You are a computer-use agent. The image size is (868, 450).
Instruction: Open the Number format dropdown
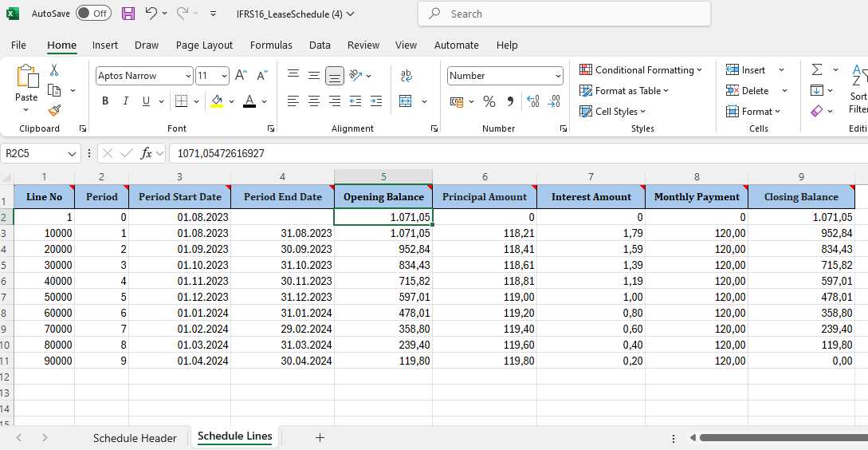[x=558, y=76]
